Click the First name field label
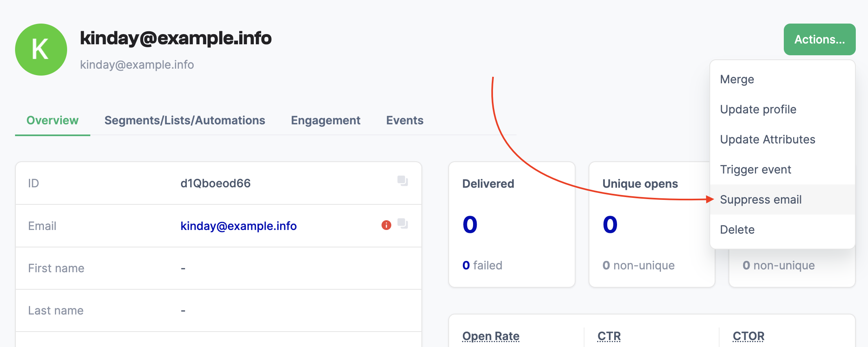Screen dimensions: 868x347 pyautogui.click(x=56, y=268)
